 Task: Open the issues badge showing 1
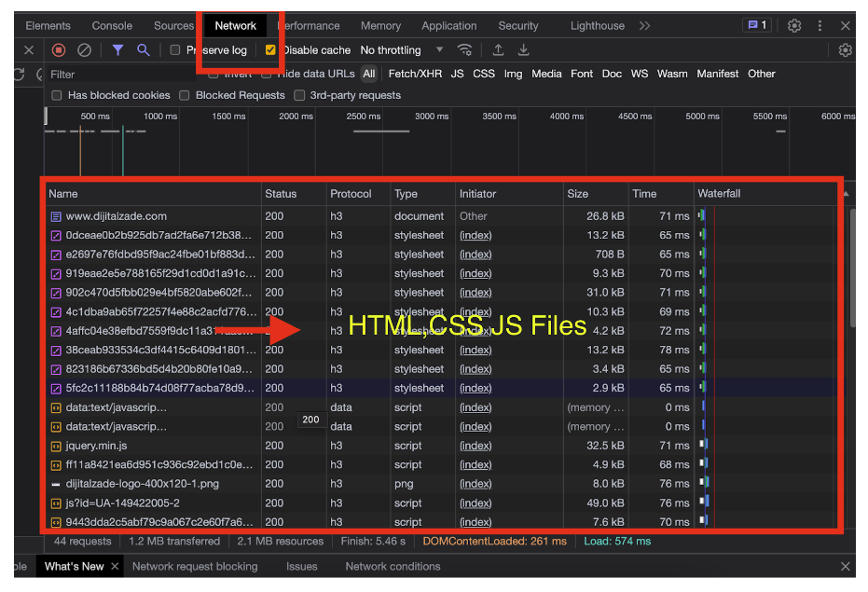[756, 26]
